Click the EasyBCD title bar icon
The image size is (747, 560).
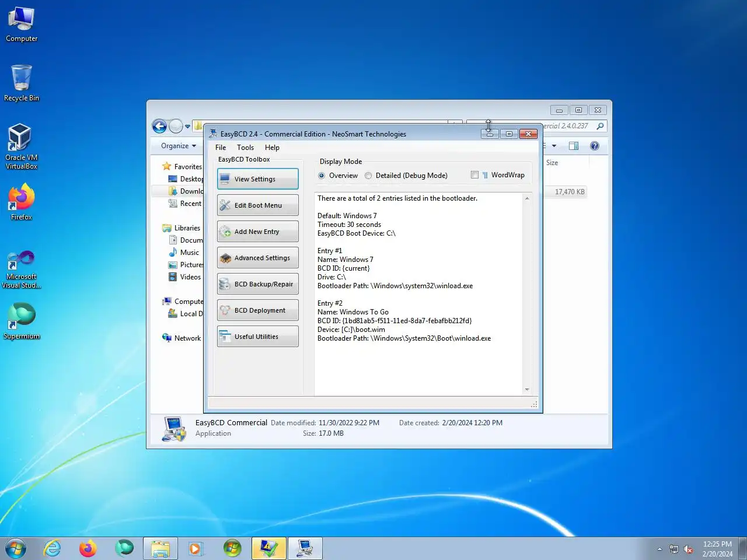coord(213,134)
